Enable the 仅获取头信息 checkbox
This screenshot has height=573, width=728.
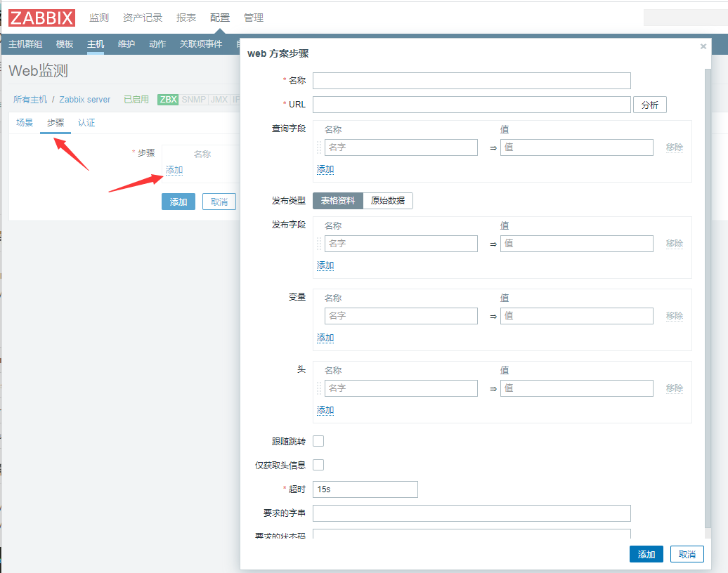tap(318, 465)
